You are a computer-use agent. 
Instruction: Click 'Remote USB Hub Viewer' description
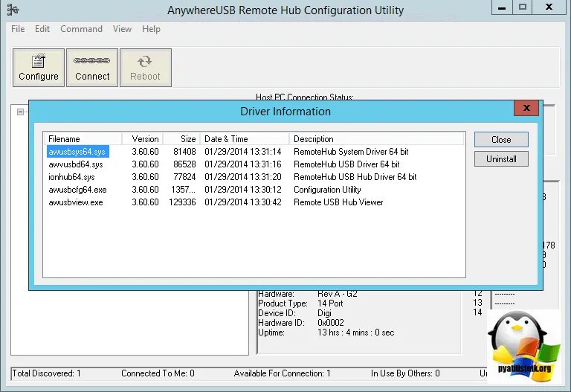point(338,202)
